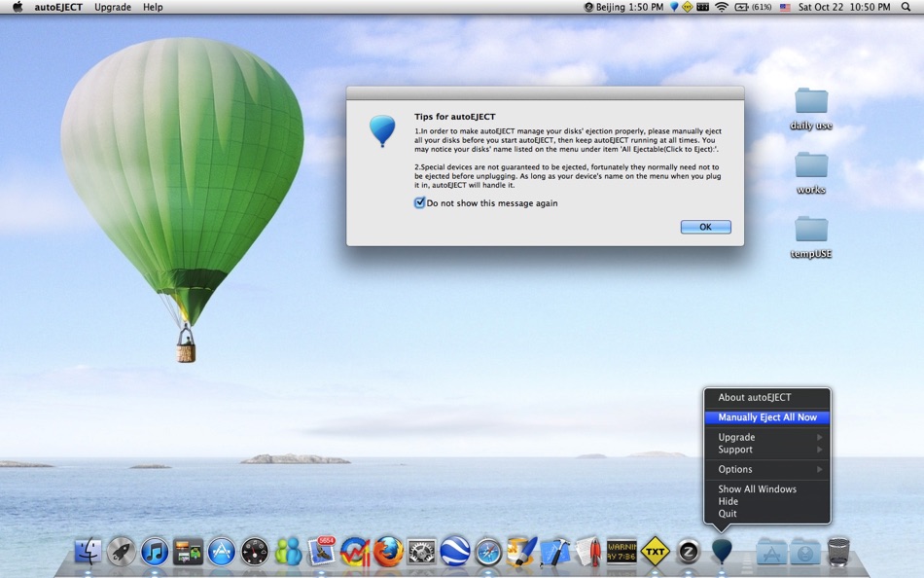Open the Wi-Fi status menu

tap(722, 7)
